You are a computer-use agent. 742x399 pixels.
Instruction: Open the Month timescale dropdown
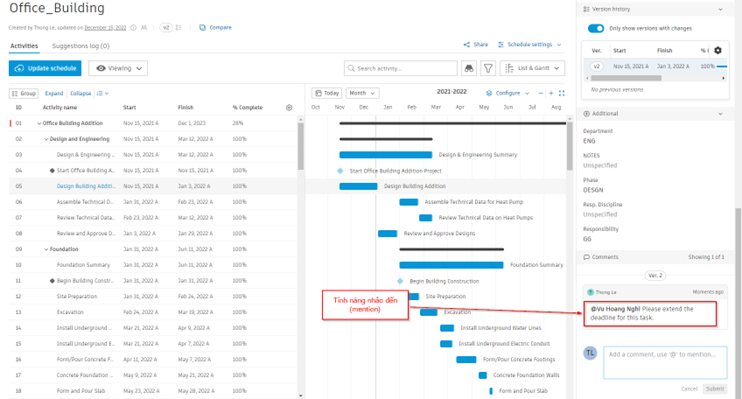362,93
